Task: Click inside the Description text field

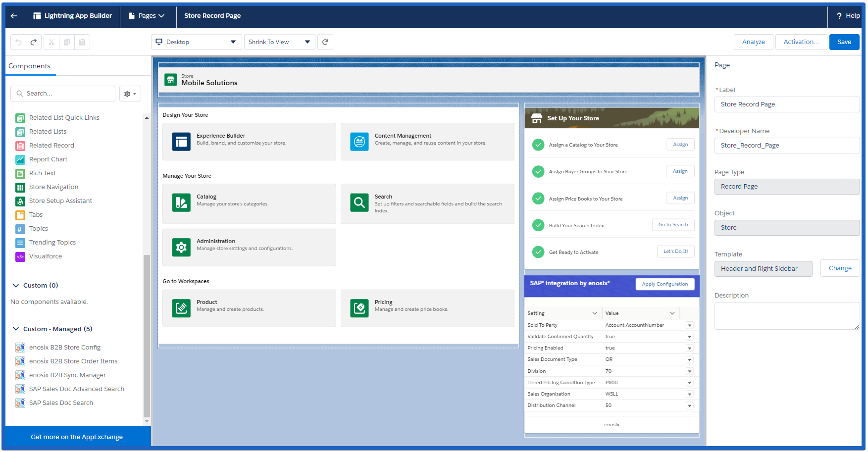Action: [x=786, y=315]
